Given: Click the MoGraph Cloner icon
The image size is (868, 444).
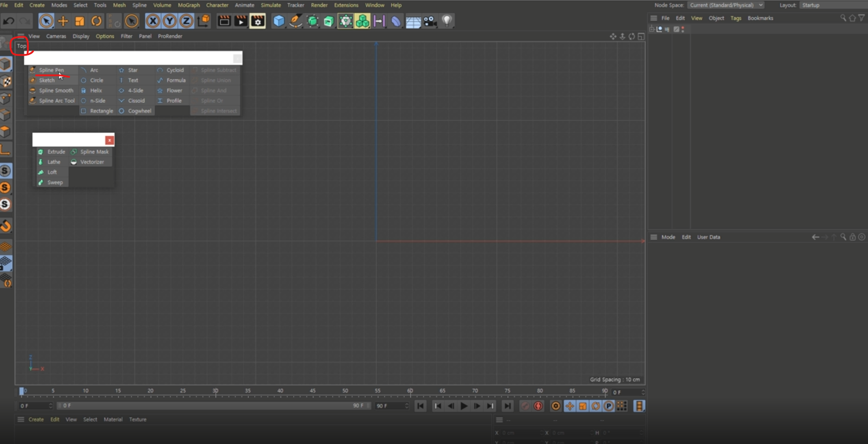Looking at the screenshot, I should pyautogui.click(x=363, y=21).
